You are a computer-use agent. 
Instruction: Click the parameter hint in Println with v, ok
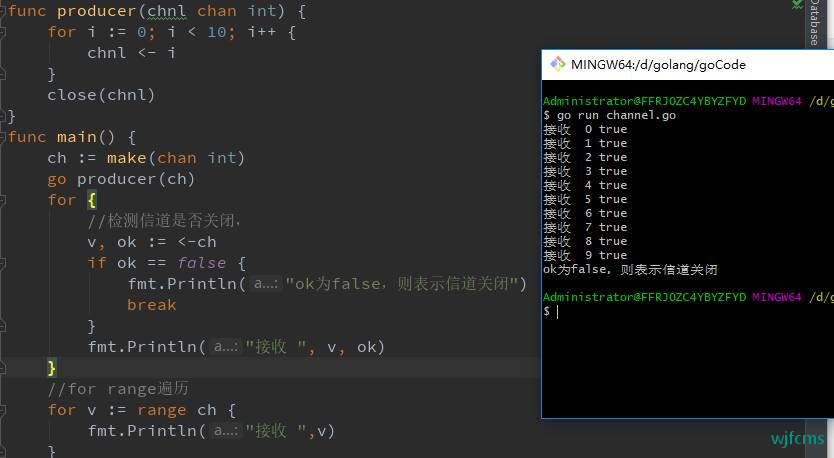coord(225,347)
